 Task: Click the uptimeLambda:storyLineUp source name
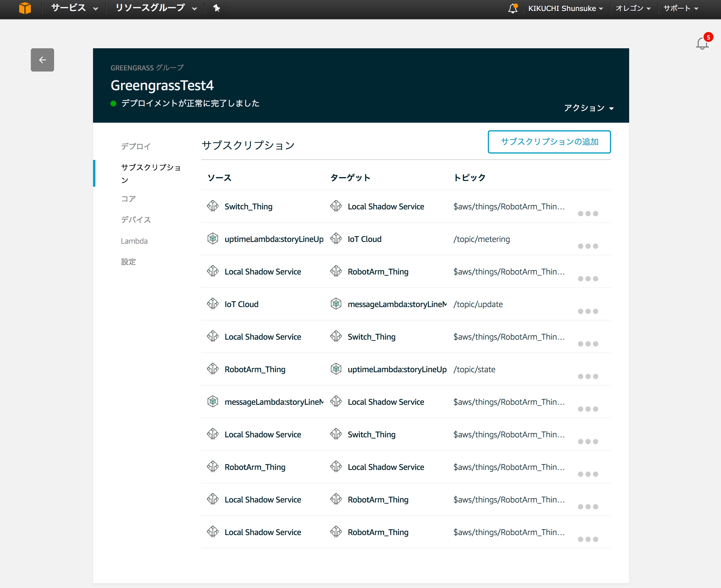[274, 239]
